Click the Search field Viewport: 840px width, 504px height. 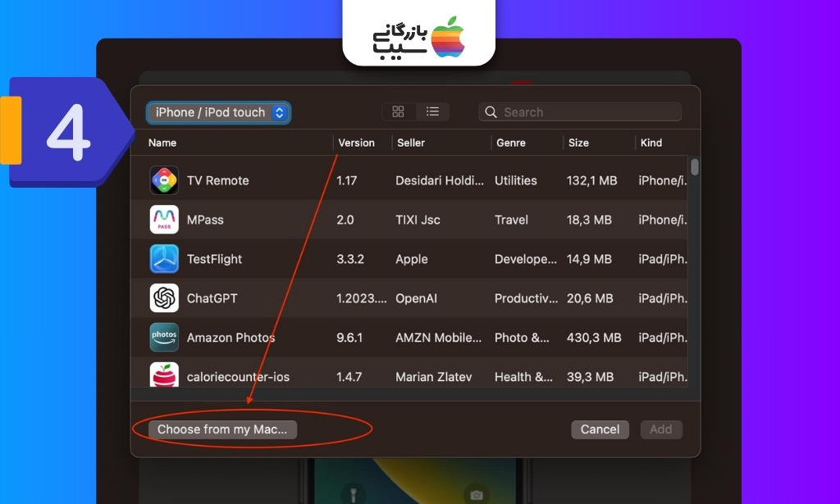tap(580, 111)
